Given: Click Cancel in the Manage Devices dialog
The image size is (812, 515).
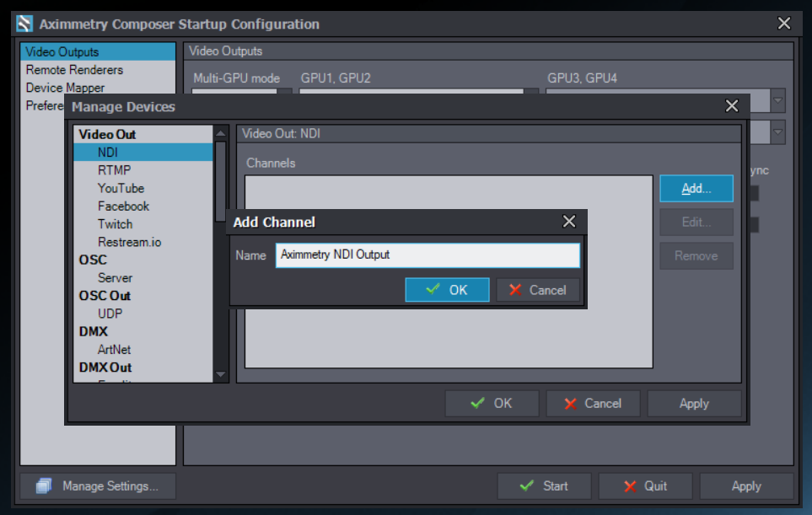Looking at the screenshot, I should [x=593, y=403].
